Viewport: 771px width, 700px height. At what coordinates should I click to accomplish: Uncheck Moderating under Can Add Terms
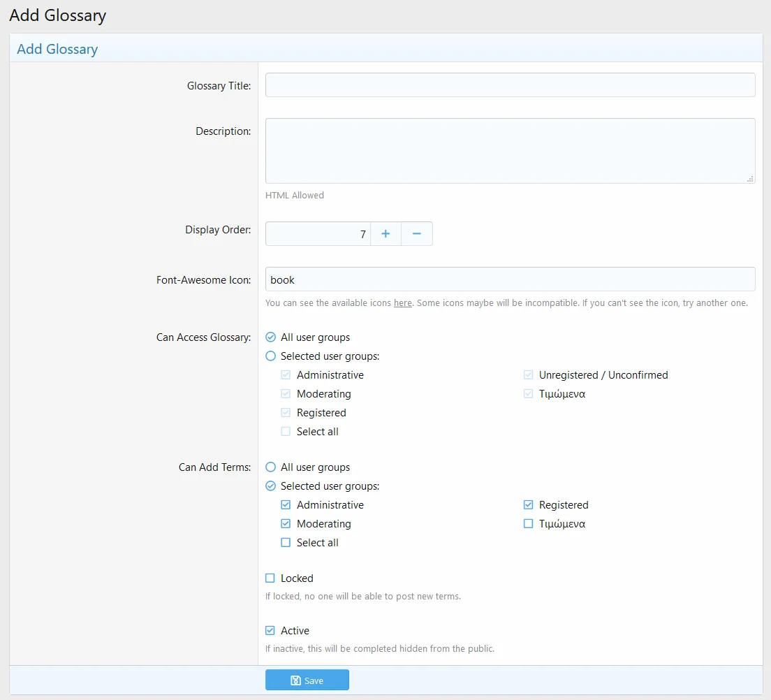(286, 524)
